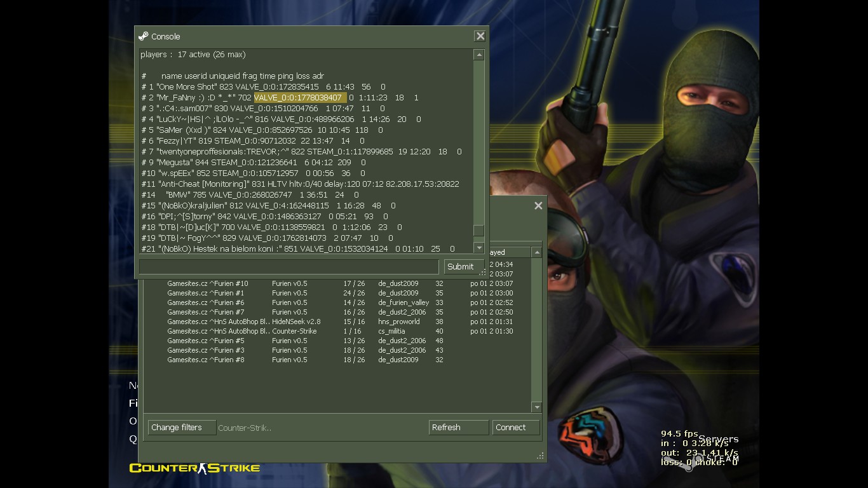Click the server browser resize grip
868x488 pixels.
pos(541,456)
